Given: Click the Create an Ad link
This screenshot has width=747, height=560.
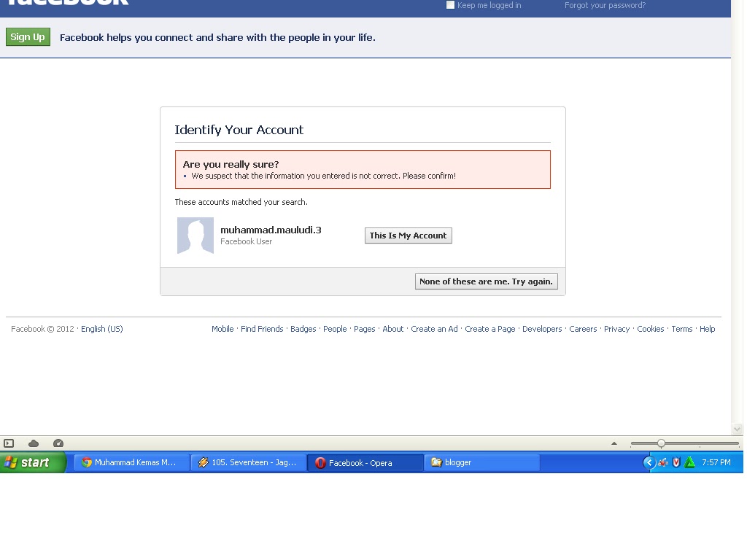Looking at the screenshot, I should click(x=434, y=329).
